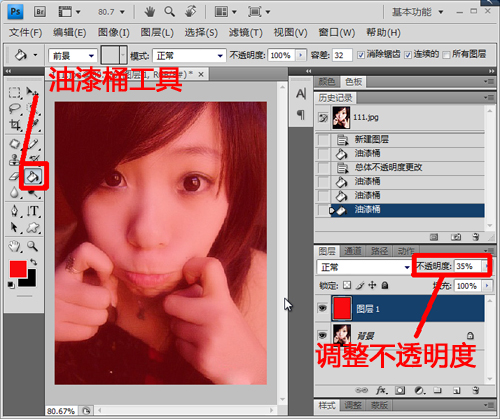Select the Custom Shape tool

[33, 227]
